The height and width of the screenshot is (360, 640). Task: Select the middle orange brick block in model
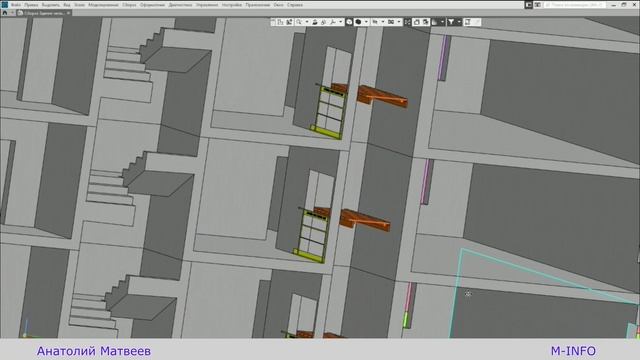coord(364,220)
